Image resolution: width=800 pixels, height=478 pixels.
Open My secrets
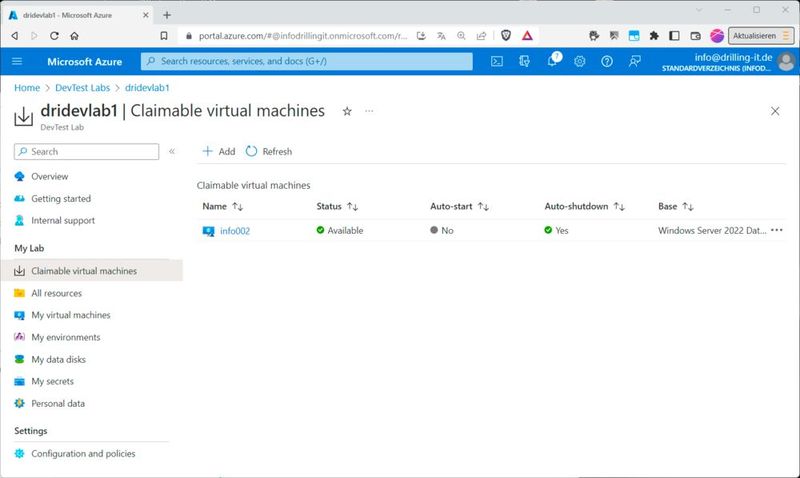coord(52,381)
